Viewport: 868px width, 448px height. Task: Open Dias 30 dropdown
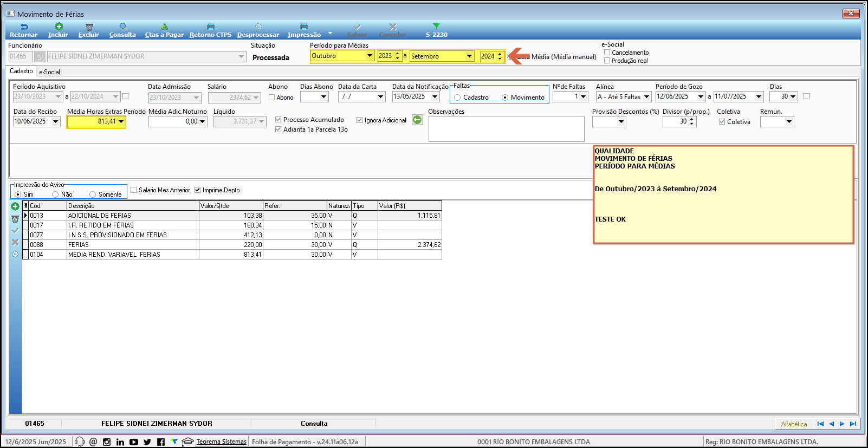(793, 97)
